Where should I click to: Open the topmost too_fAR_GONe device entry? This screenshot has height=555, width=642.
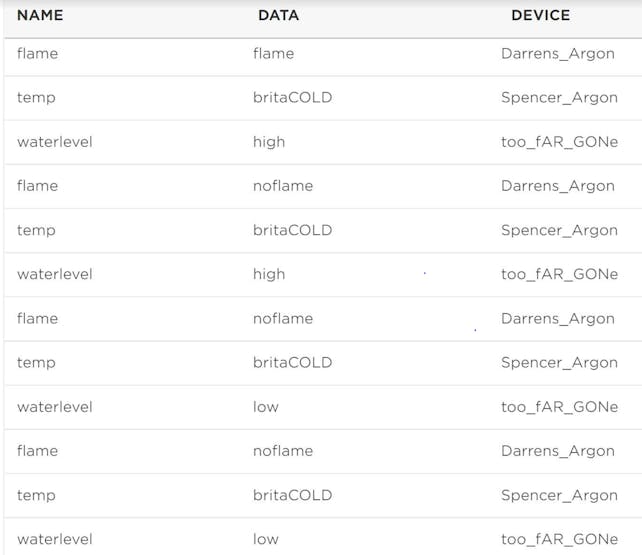pos(559,142)
